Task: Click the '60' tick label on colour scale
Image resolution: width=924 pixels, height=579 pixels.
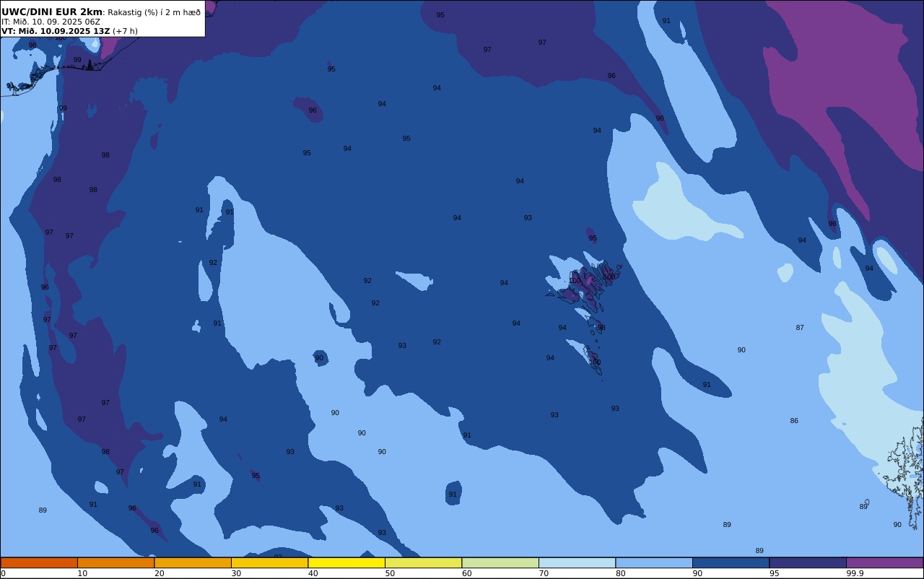Action: click(466, 573)
